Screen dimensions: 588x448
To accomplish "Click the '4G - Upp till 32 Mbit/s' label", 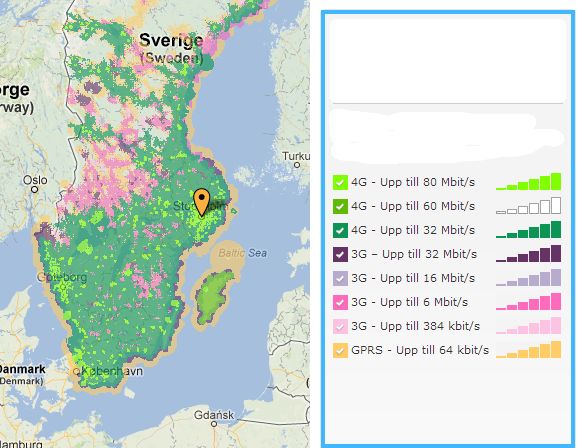I will click(x=413, y=230).
